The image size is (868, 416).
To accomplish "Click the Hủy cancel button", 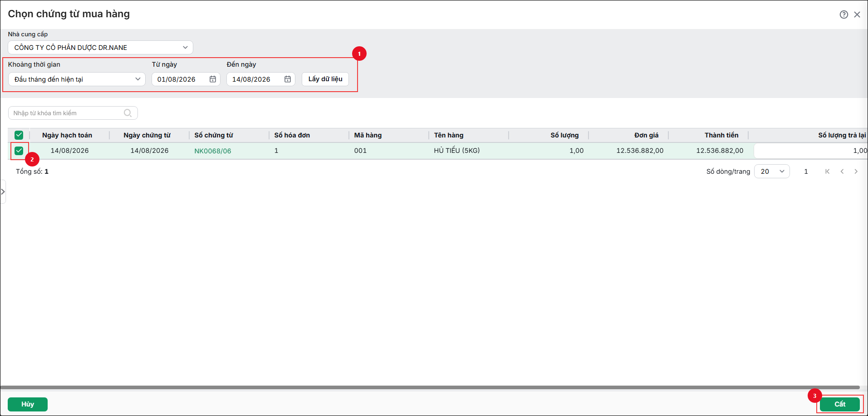I will coord(28,404).
